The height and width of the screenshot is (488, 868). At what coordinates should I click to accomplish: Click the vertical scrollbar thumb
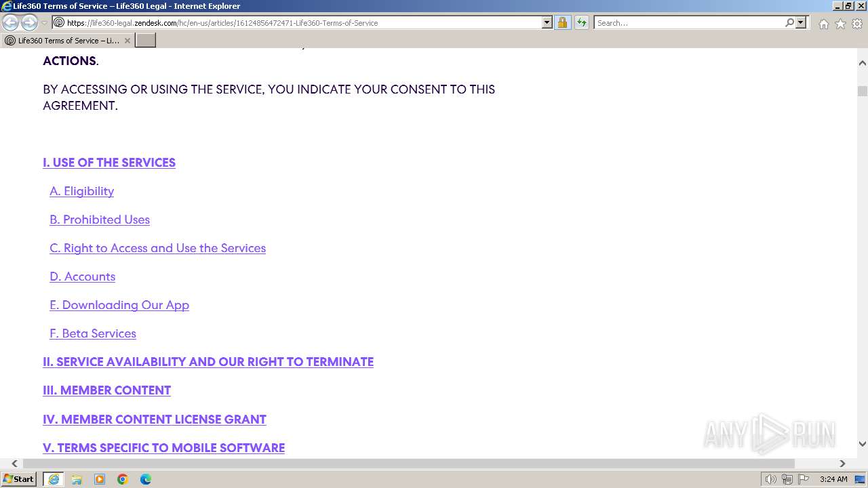point(863,91)
